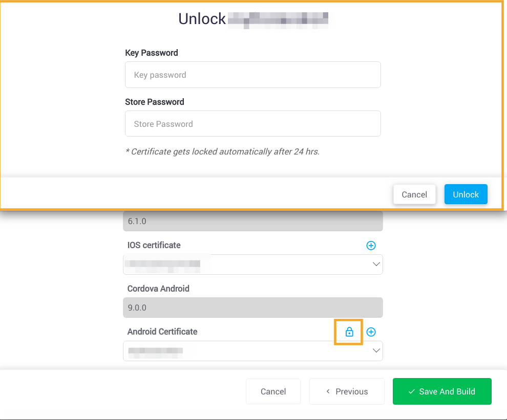Viewport: 507px width, 420px height.
Task: Click the Unlock button in the dialog
Action: pos(466,194)
